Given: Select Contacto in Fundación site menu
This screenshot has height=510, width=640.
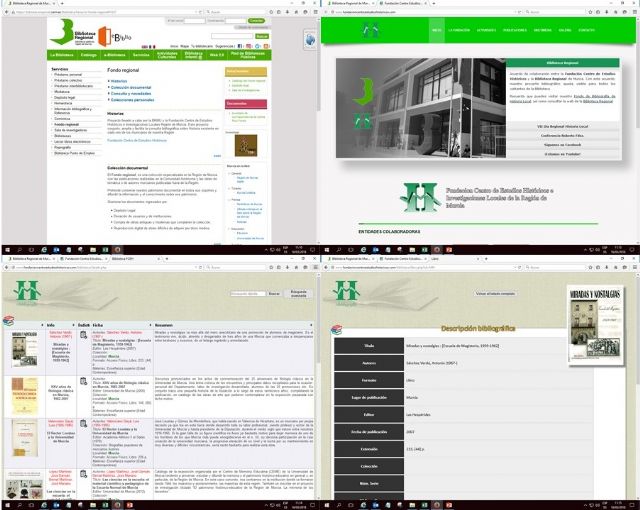Looking at the screenshot, I should pyautogui.click(x=586, y=30).
